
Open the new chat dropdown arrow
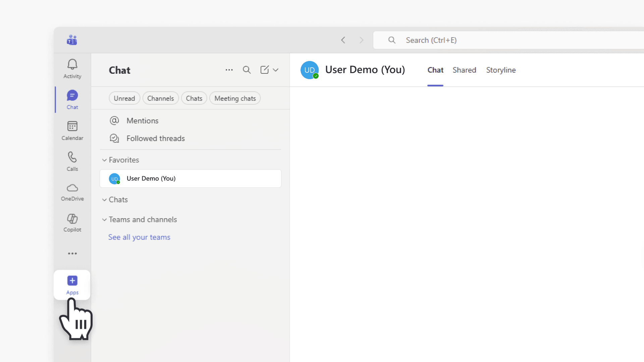click(x=276, y=70)
